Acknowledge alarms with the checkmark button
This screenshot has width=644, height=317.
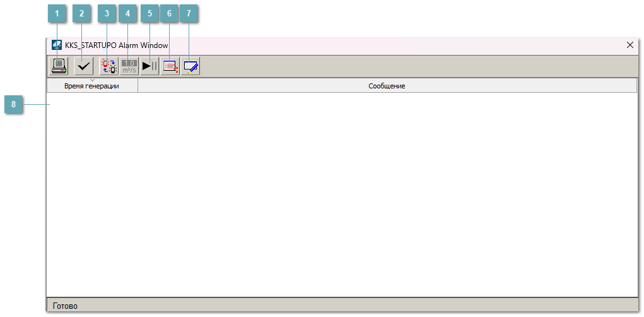[x=83, y=66]
